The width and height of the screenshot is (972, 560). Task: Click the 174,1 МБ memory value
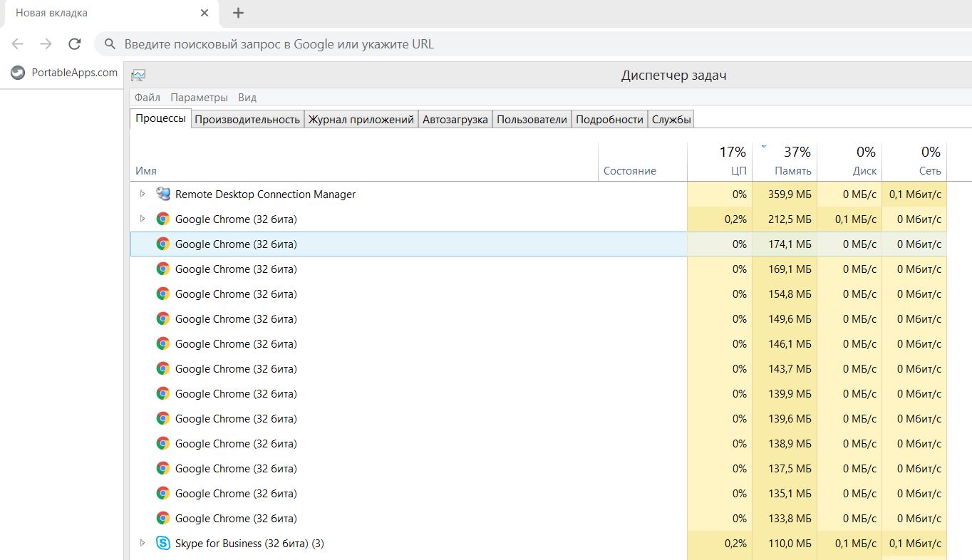tap(790, 244)
